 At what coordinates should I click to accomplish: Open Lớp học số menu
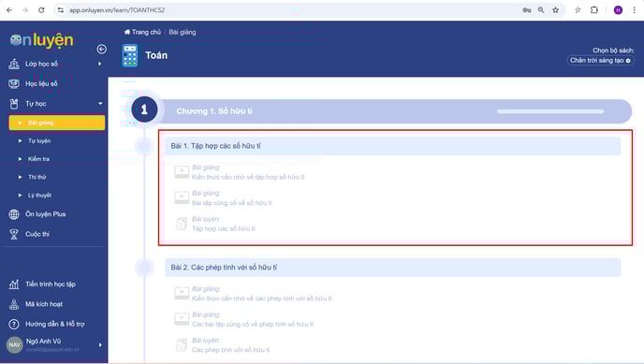point(41,64)
